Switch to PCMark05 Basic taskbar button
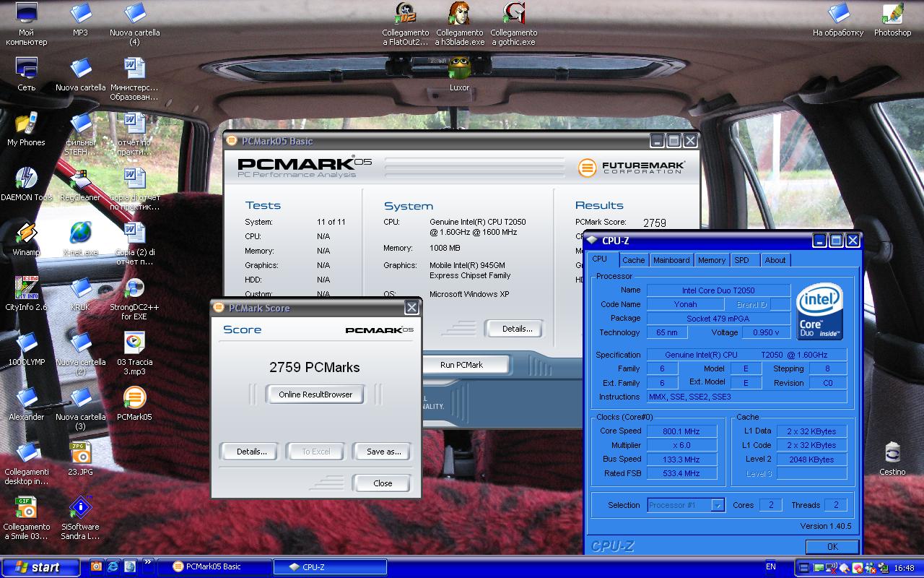Screen dimensions: 924x578 [x=214, y=567]
